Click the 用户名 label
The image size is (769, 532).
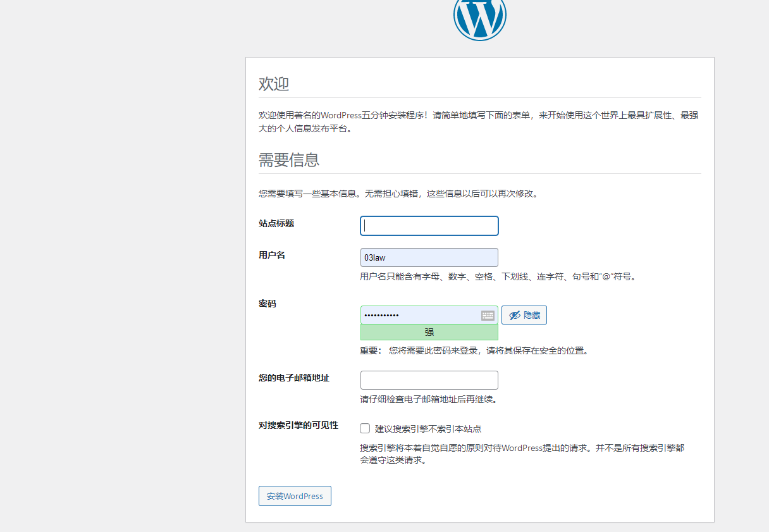(272, 255)
